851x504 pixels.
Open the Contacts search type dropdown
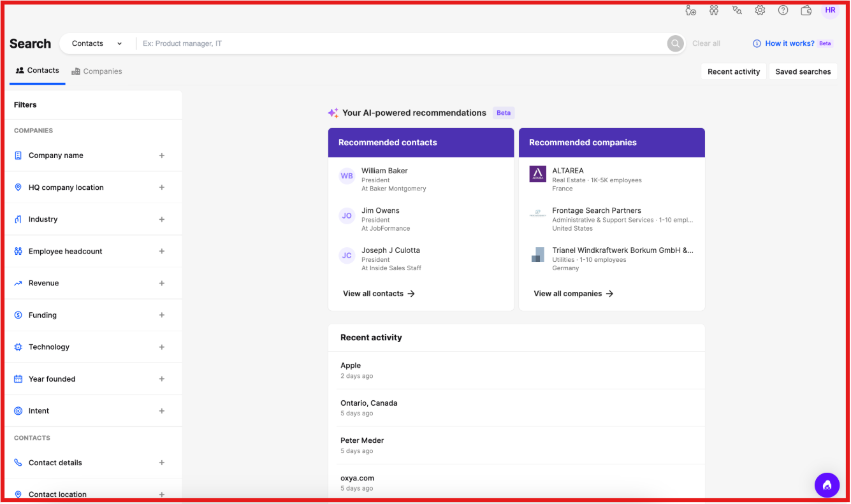coord(97,43)
